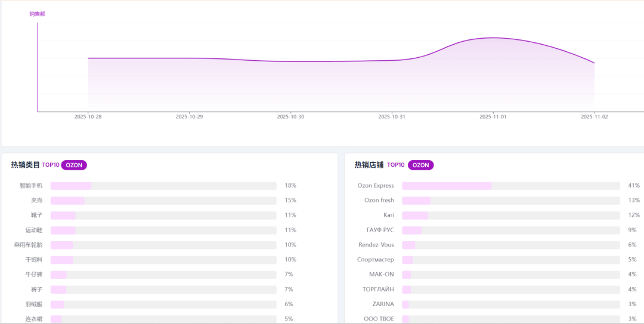Click the Ozon Express store progress bar
The width and height of the screenshot is (644, 324).
coord(510,186)
